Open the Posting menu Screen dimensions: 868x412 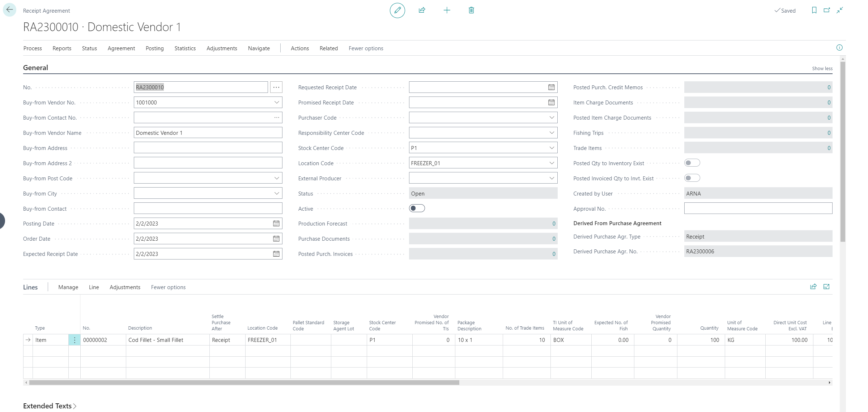point(154,48)
